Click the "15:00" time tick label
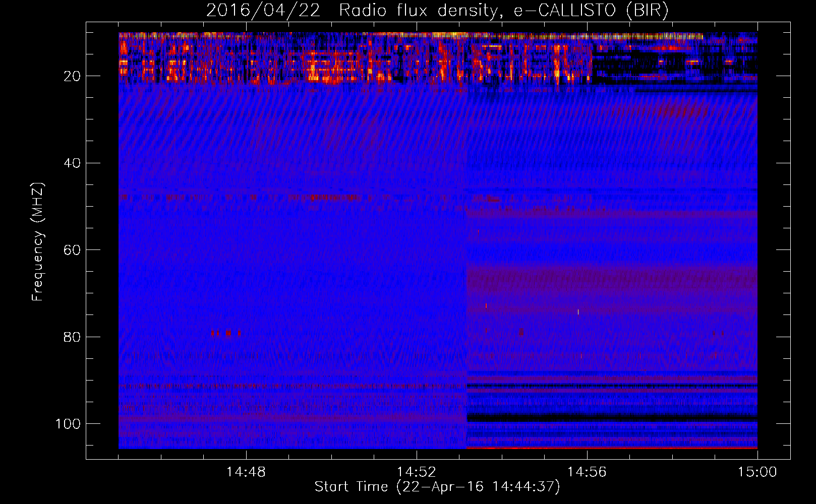 tap(757, 472)
